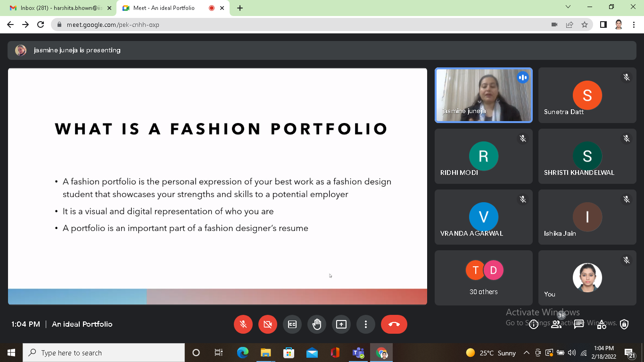The width and height of the screenshot is (644, 362).
Task: Open a new browser tab
Action: (240, 8)
